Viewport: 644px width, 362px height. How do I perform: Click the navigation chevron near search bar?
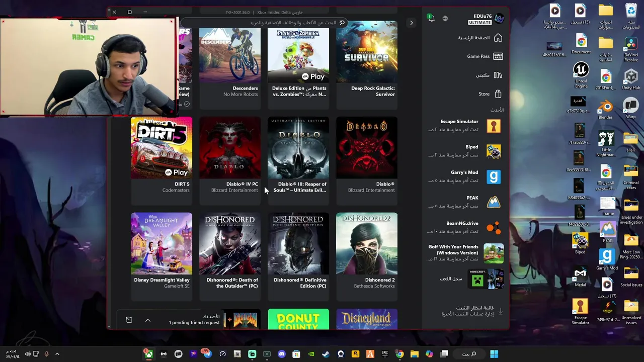coord(412,23)
